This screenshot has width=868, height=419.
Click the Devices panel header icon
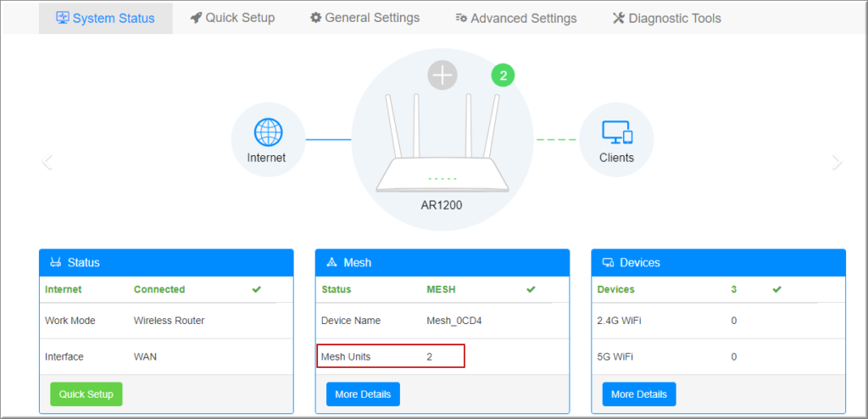click(x=608, y=263)
